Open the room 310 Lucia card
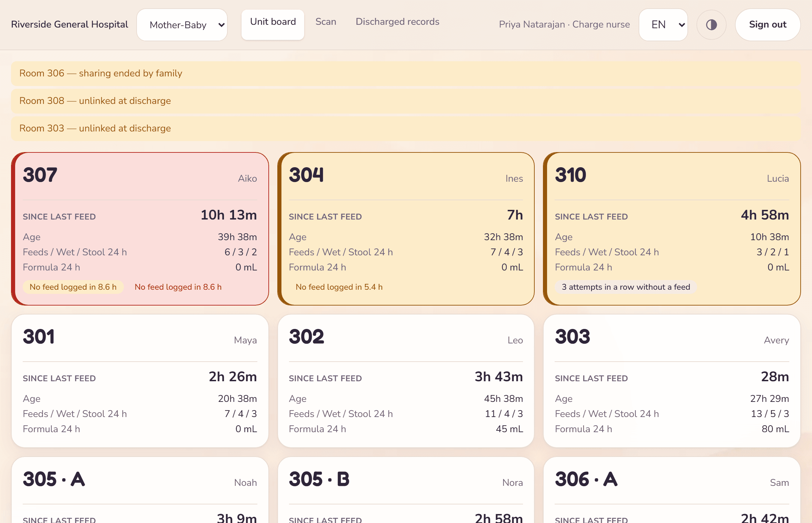Viewport: 812px width, 523px height. coord(672,229)
